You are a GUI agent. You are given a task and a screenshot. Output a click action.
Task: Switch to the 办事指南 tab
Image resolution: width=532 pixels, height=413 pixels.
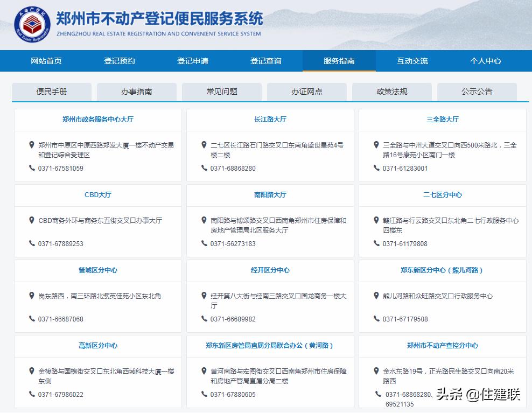point(137,92)
